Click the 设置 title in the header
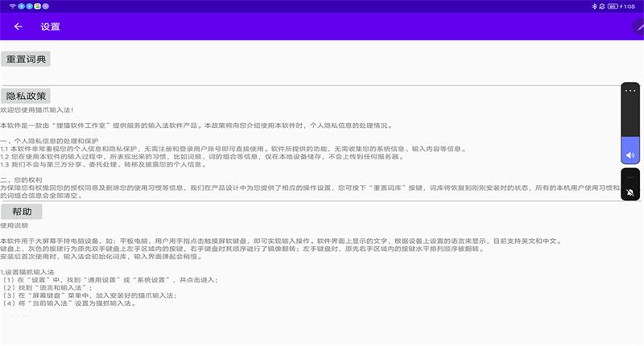Image resolution: width=644 pixels, height=346 pixels. click(50, 26)
